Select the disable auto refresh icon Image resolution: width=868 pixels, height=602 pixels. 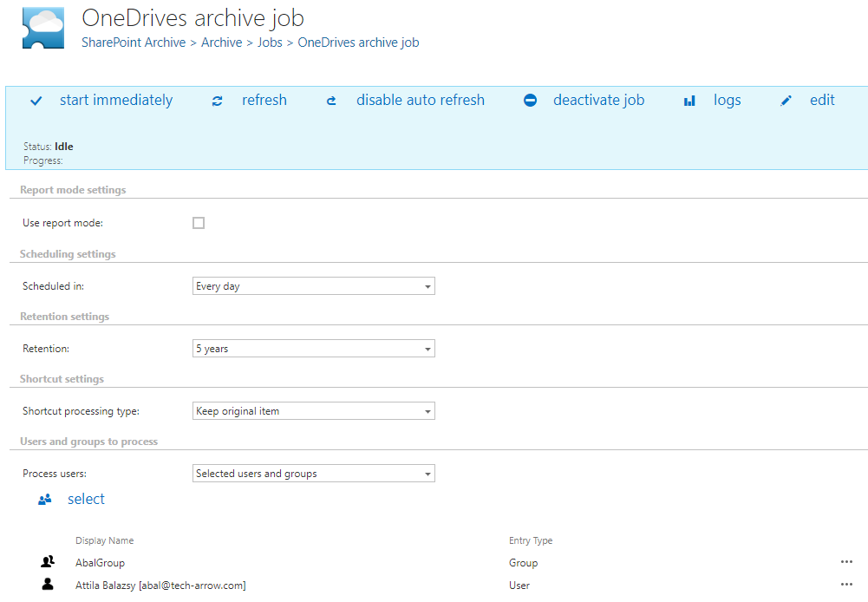330,101
